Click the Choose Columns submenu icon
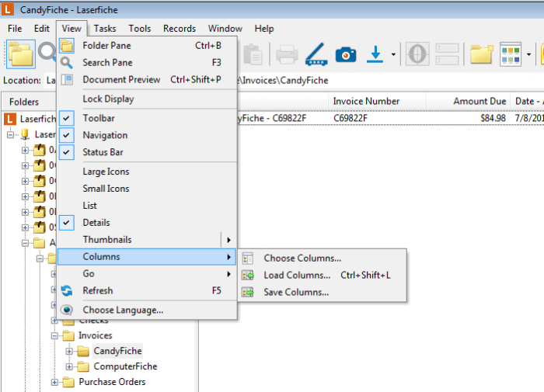This screenshot has width=544, height=392. click(x=248, y=258)
